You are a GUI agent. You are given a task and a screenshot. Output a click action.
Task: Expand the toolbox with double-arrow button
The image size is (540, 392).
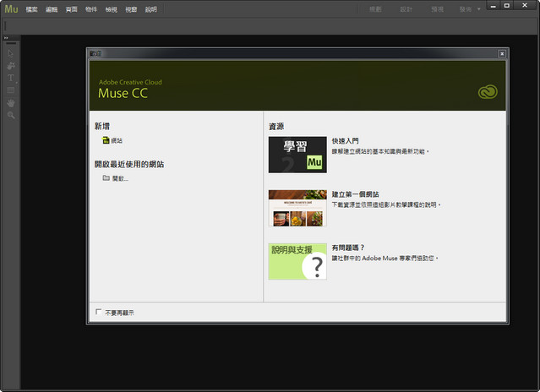pyautogui.click(x=6, y=38)
